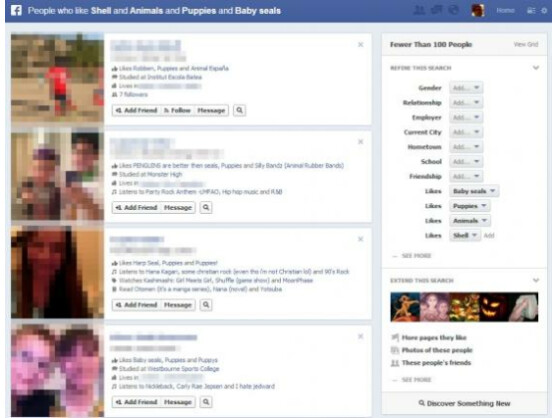Open Harp Seal result's profile photo
557x418 pixels.
58,273
